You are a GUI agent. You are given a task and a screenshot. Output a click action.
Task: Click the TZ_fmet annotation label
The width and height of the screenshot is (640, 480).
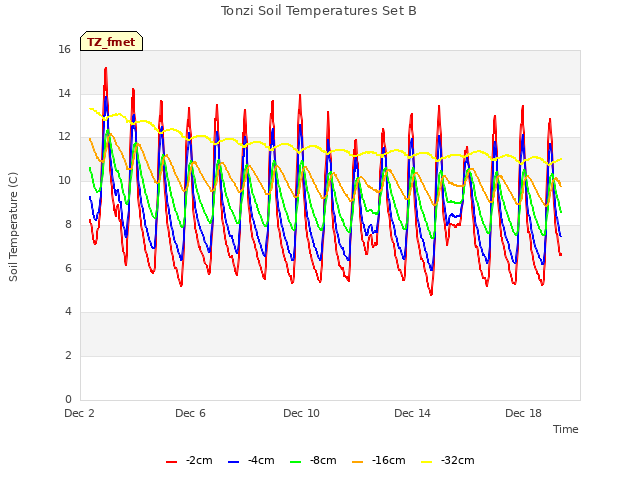pos(111,42)
